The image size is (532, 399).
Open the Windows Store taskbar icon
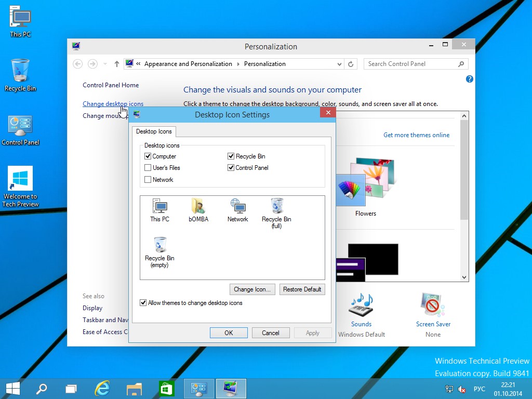tap(166, 389)
